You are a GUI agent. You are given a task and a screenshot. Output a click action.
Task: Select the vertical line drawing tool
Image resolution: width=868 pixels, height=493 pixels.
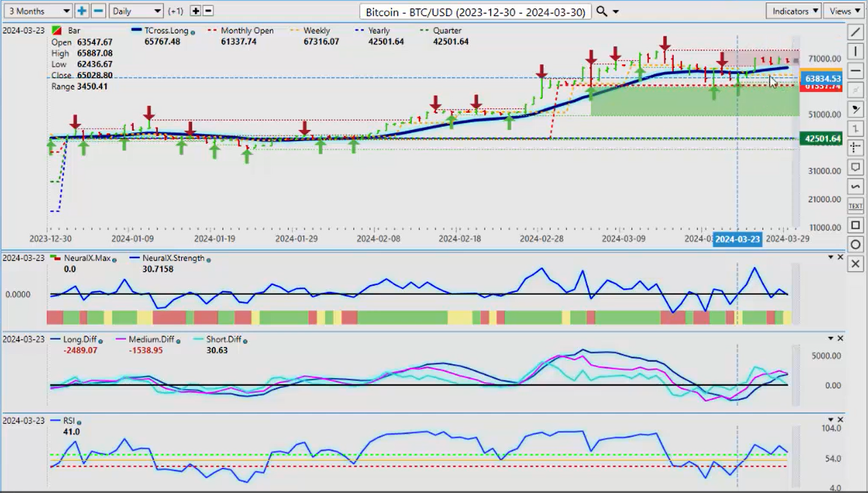(855, 51)
